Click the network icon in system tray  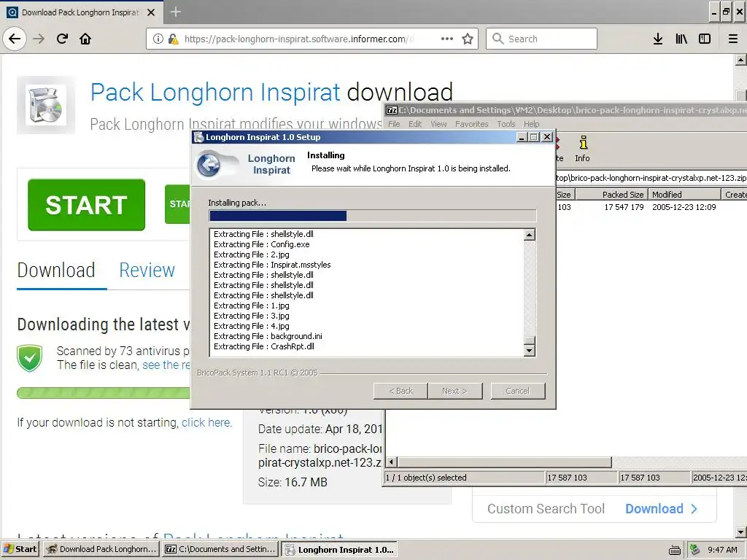click(x=695, y=550)
